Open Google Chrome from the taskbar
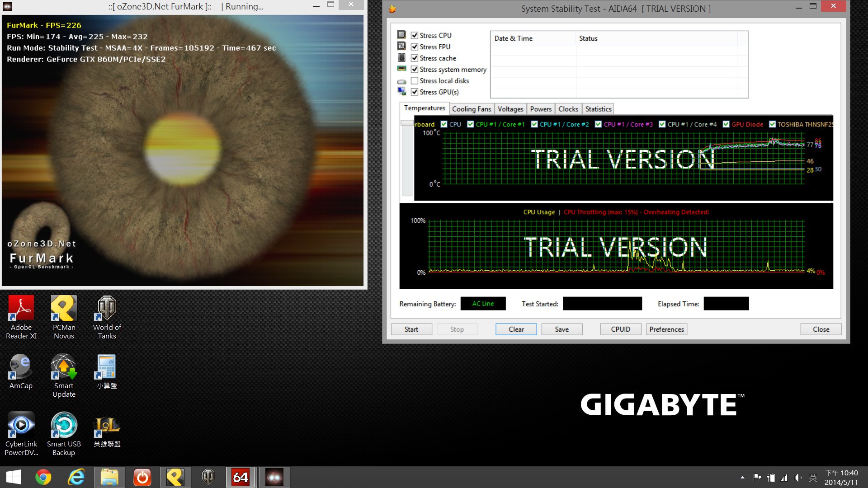868x488 pixels. (43, 477)
